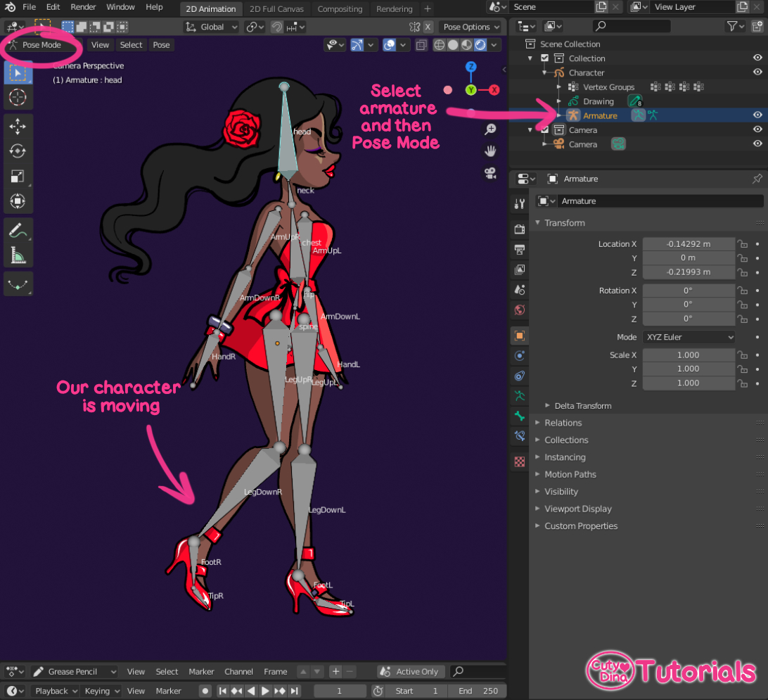The image size is (768, 700).
Task: Select the Rotate tool
Action: 18,150
